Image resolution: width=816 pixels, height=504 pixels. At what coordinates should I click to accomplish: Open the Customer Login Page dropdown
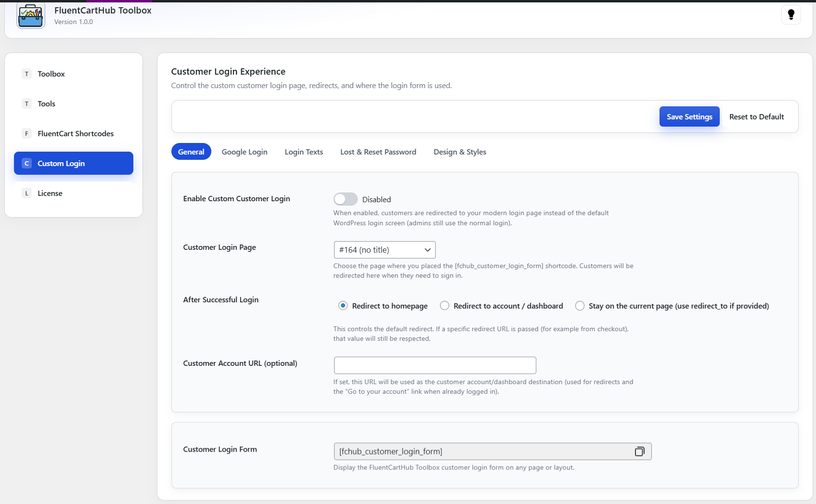[384, 250]
